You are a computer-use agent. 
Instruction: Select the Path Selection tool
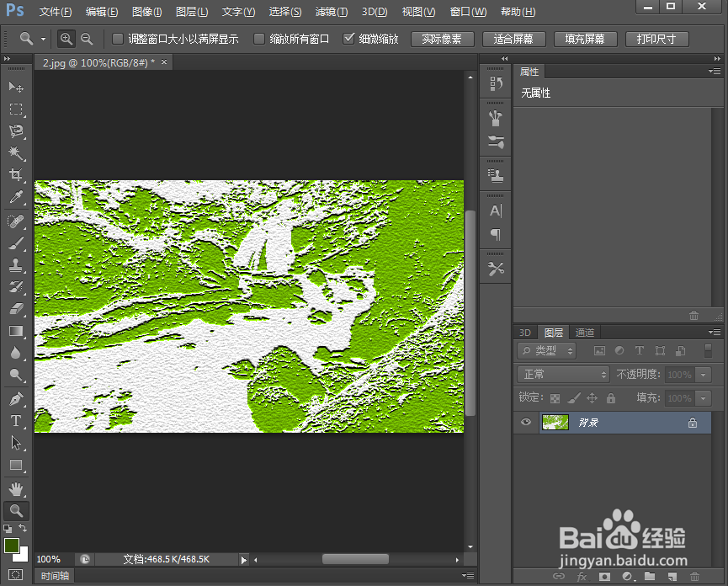tap(16, 443)
